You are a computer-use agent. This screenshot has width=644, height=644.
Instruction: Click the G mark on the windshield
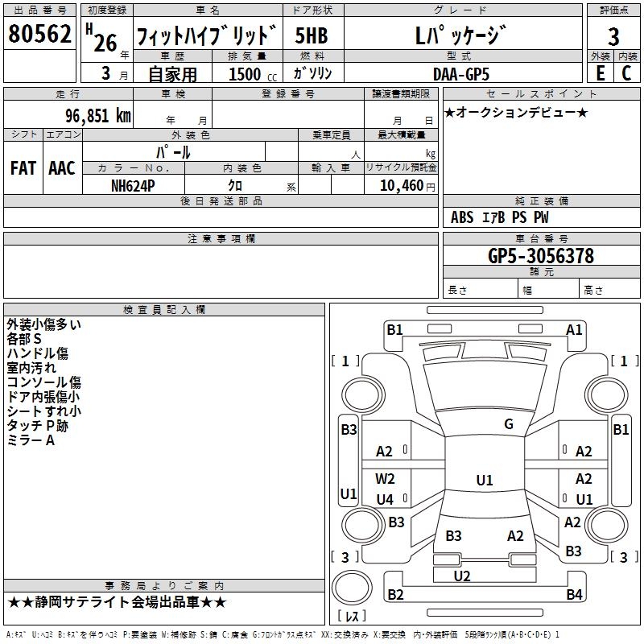click(x=509, y=424)
